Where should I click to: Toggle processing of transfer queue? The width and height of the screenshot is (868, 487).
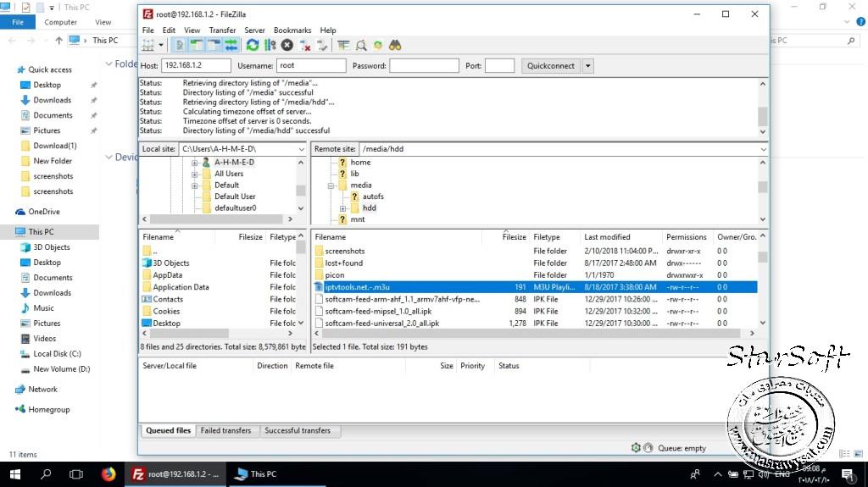coord(270,46)
